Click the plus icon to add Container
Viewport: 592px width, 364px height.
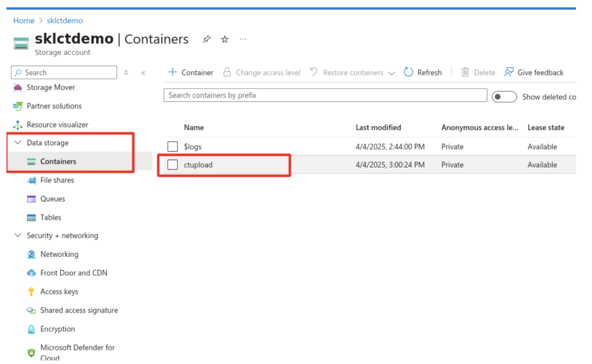[x=172, y=72]
